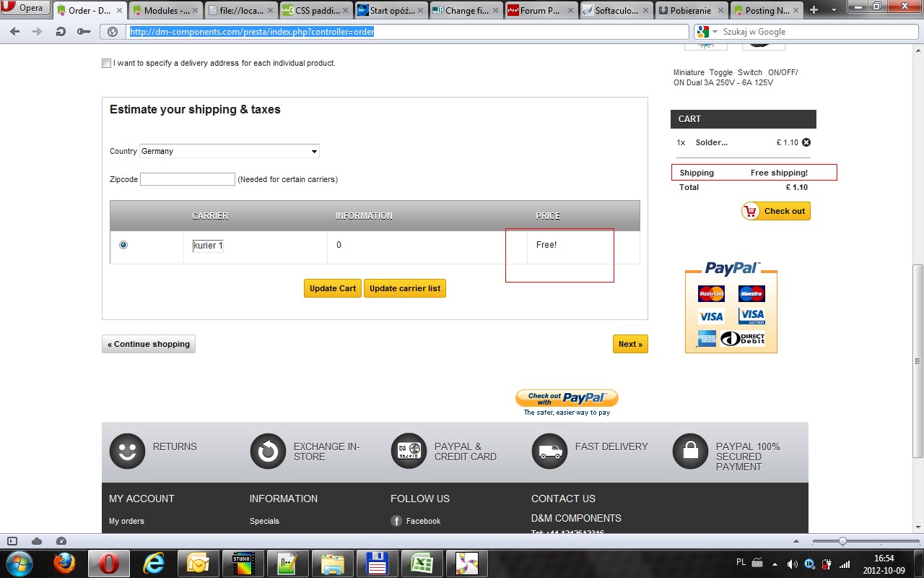Switch to Opera in the taskbar
The image size is (924, 578).
pyautogui.click(x=109, y=563)
